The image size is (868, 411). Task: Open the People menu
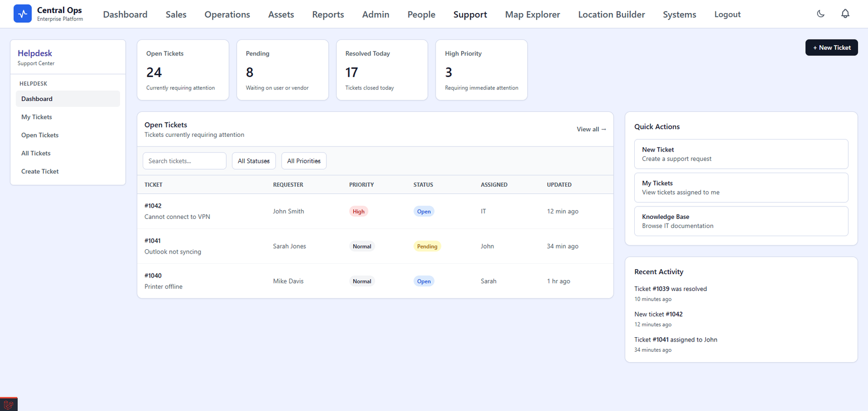pyautogui.click(x=422, y=15)
